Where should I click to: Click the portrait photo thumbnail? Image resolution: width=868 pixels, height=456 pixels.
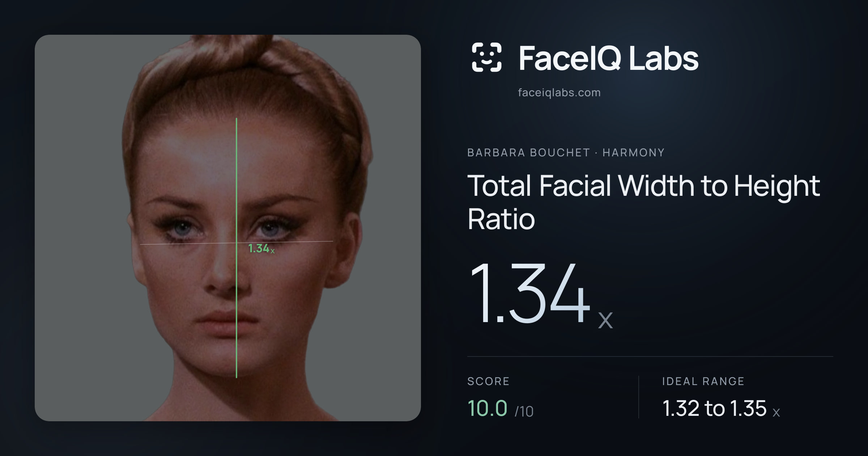point(228,228)
